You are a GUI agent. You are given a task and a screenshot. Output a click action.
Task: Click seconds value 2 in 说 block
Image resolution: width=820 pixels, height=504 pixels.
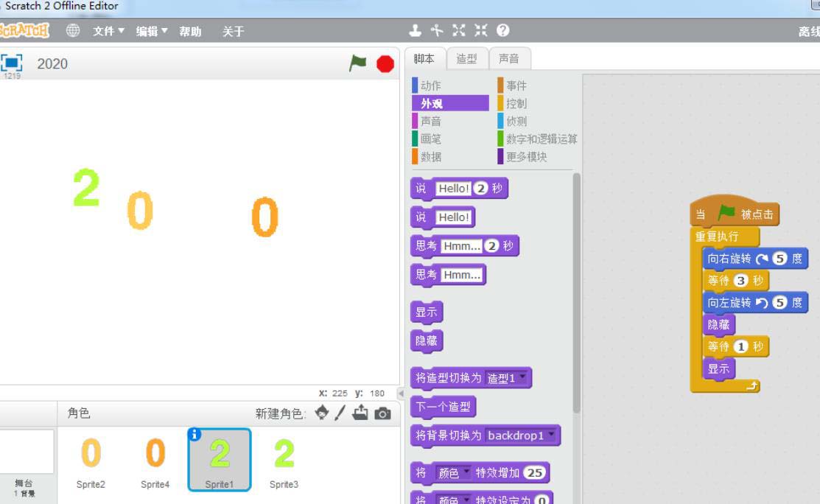click(481, 188)
